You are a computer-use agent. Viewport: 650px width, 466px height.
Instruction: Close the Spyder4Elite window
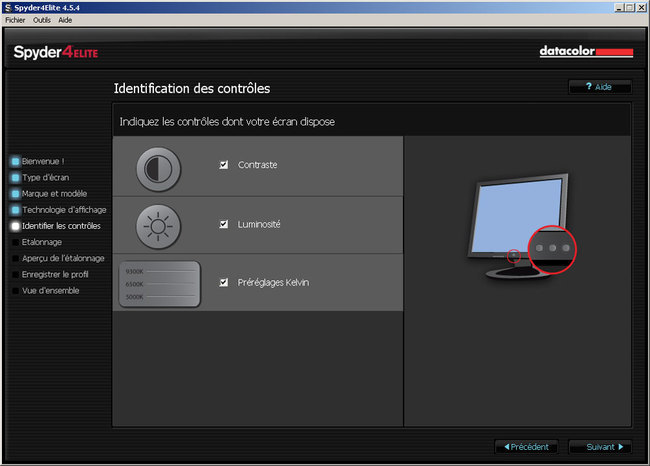tap(641, 8)
